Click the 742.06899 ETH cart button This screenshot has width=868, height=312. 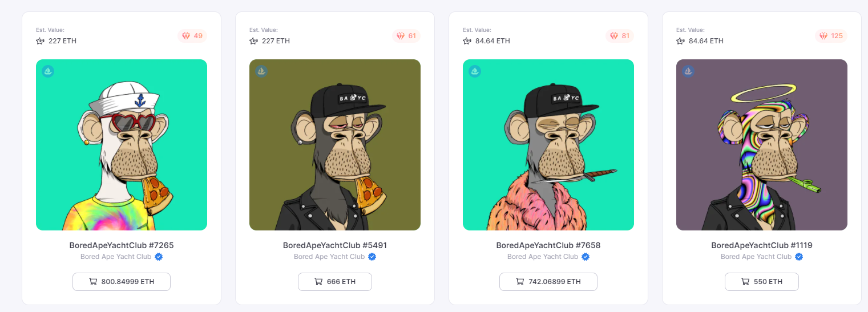point(548,282)
